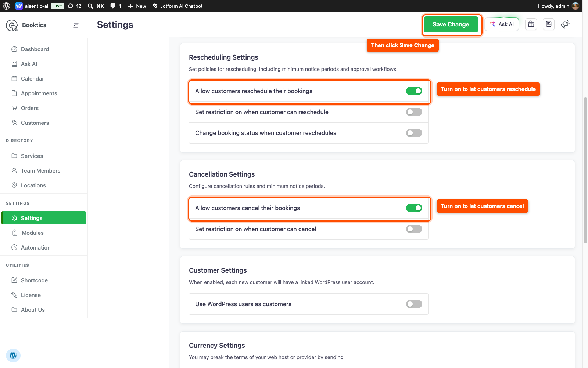Open the gift box icon in header
Screen dimensions: 588x368
[x=531, y=24]
